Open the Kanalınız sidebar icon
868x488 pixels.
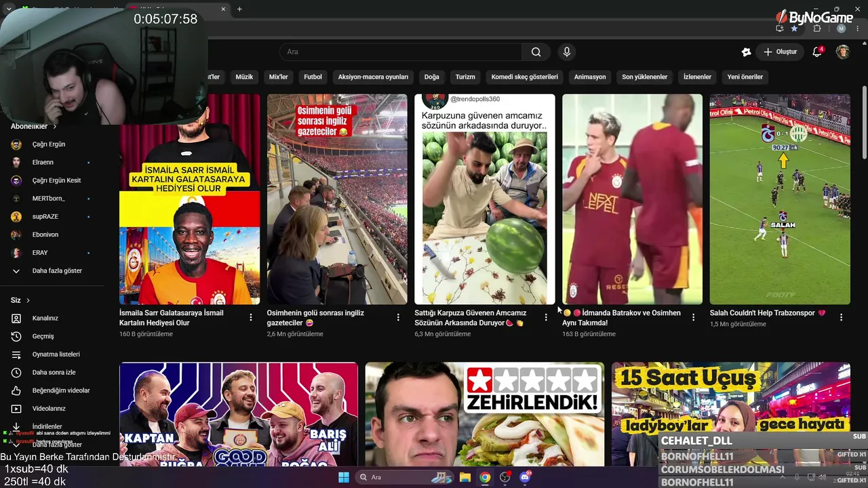[x=16, y=319]
